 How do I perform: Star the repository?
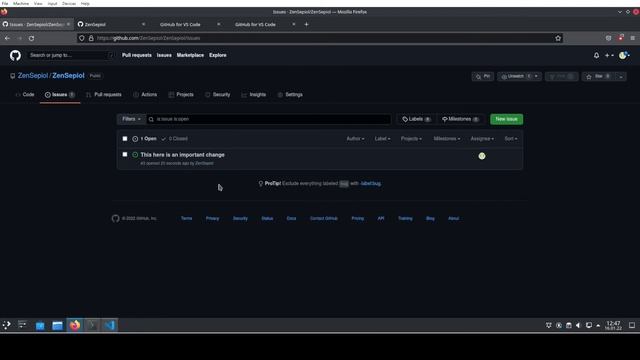(598, 76)
